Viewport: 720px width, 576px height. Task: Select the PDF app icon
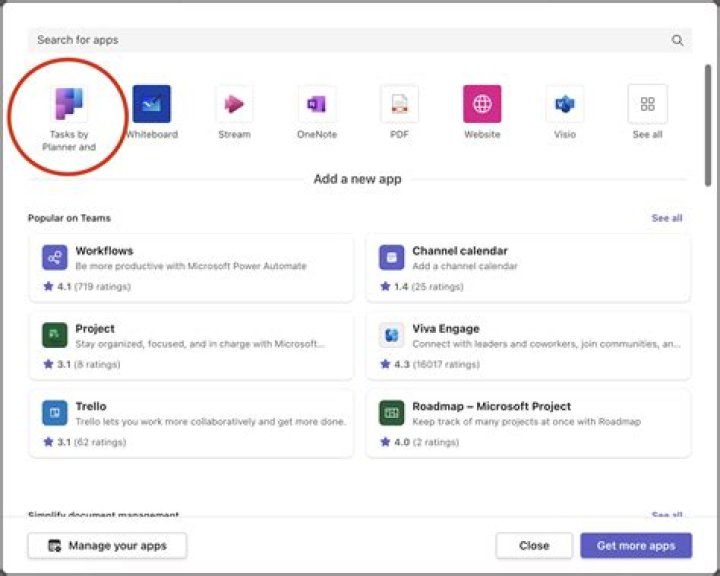pos(399,104)
